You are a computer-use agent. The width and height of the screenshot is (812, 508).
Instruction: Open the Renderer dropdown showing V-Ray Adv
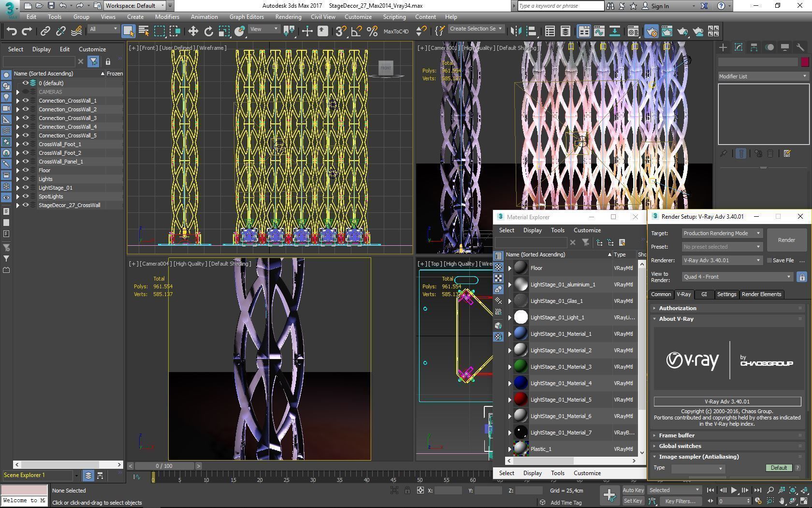[x=722, y=260]
